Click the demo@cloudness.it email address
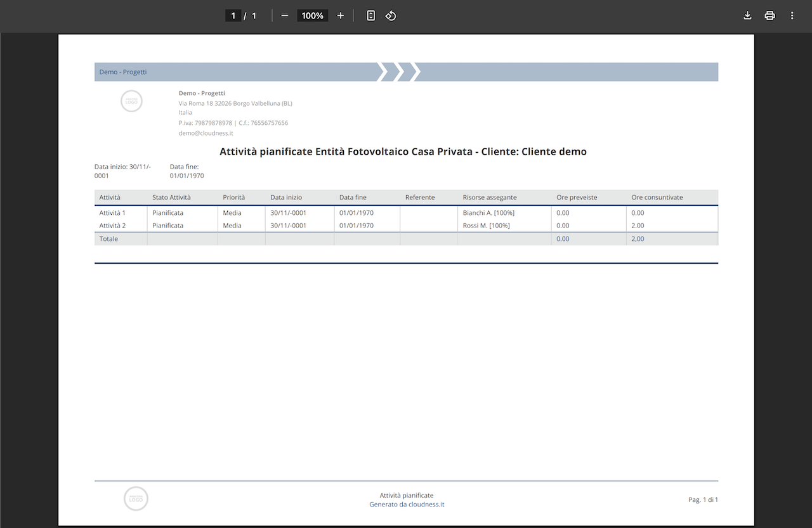Viewport: 812px width, 528px height. tap(206, 133)
